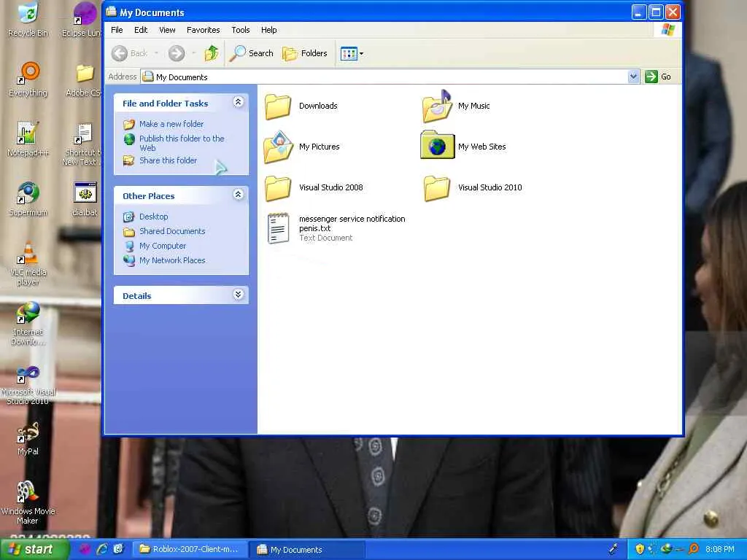Screen dimensions: 747x560
Task: Select the My Pictures folder icon
Action: click(278, 147)
